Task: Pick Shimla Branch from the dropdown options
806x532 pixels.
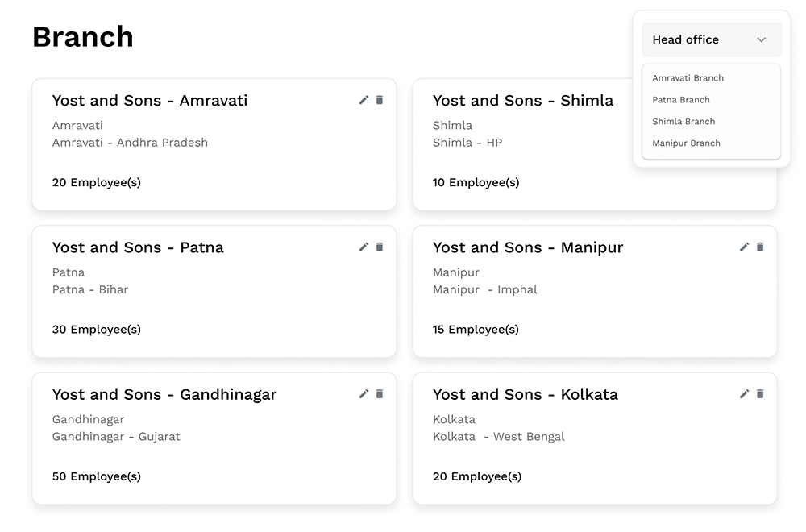Action: tap(683, 122)
